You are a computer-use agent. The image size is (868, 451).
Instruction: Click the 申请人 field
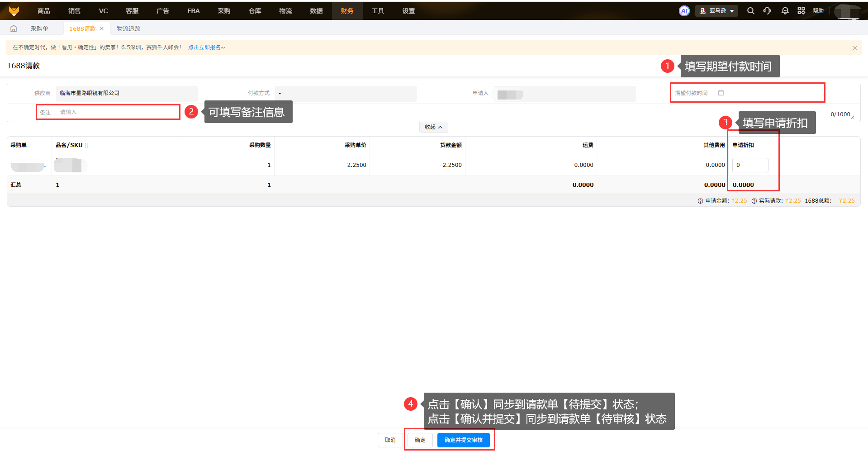565,94
